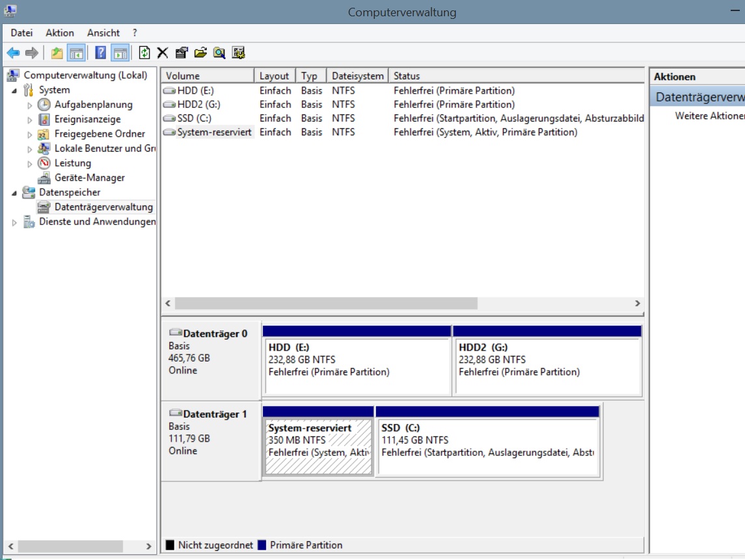
Task: Click the volume list's horizontal scrollbar thumb
Action: [x=326, y=304]
